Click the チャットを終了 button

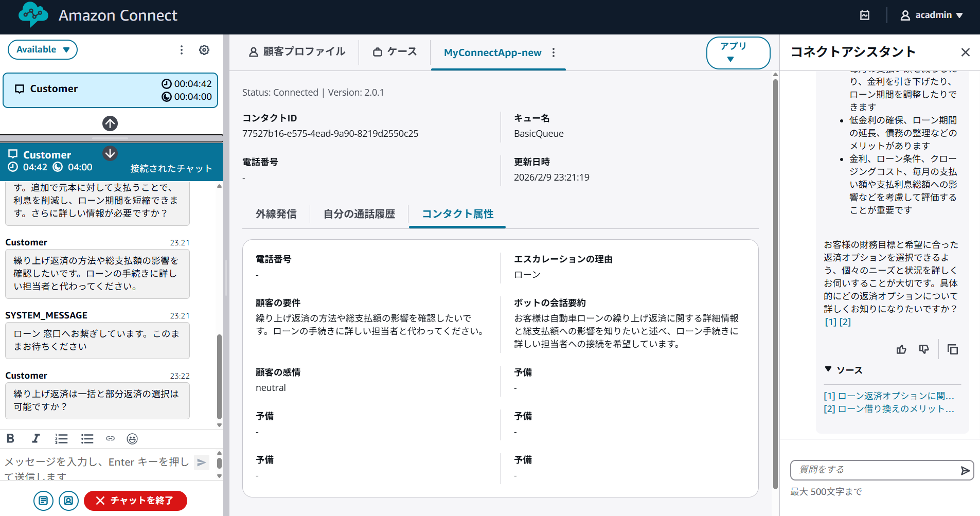(135, 501)
